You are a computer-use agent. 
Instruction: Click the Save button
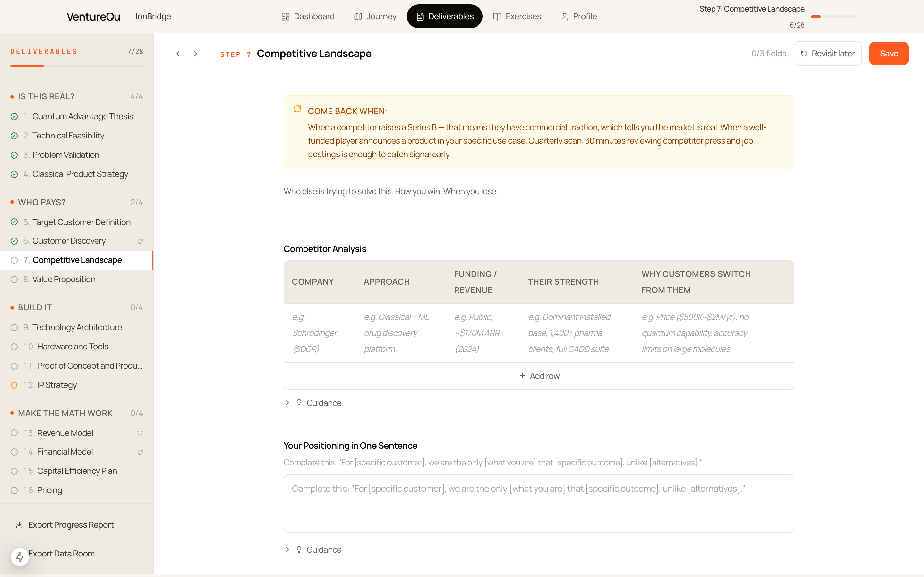pos(888,54)
